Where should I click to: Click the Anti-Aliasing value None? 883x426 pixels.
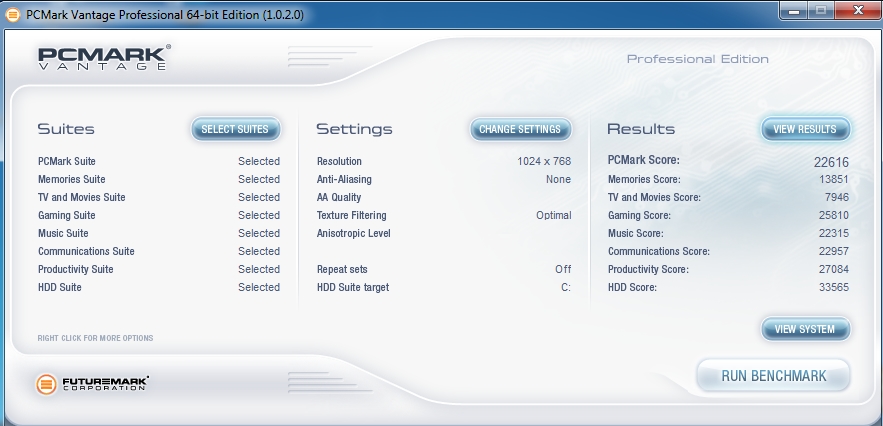(558, 179)
